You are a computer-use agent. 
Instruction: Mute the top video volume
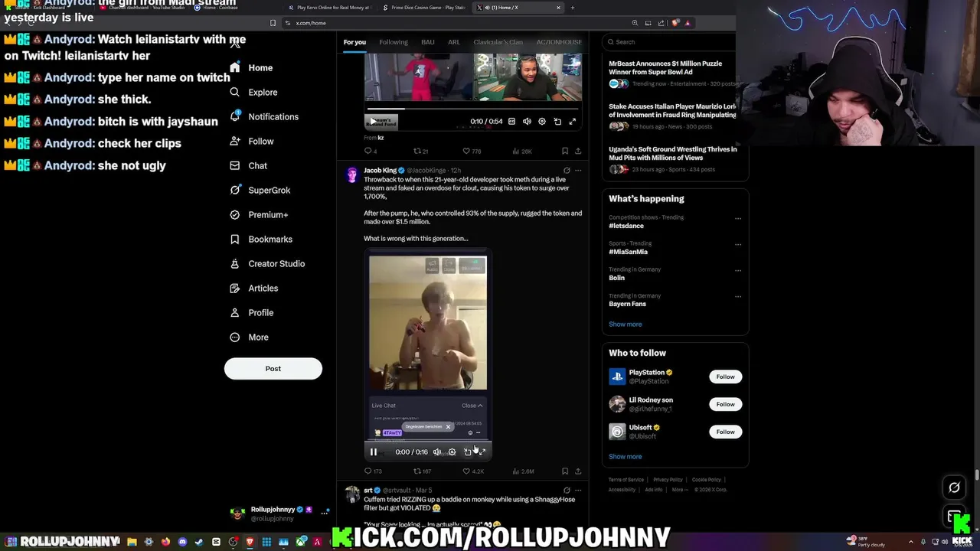tap(527, 122)
